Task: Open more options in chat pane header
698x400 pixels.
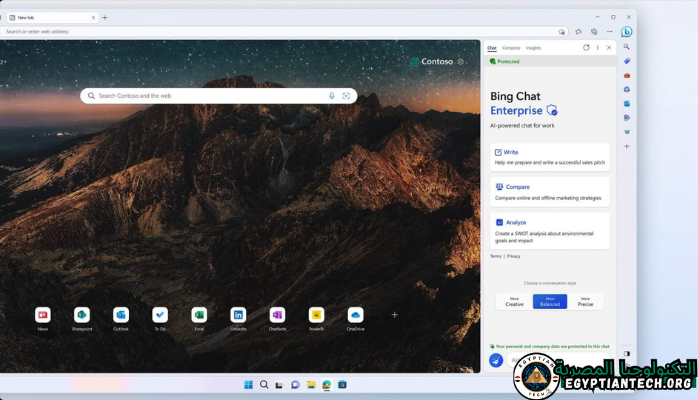Action: pyautogui.click(x=597, y=48)
